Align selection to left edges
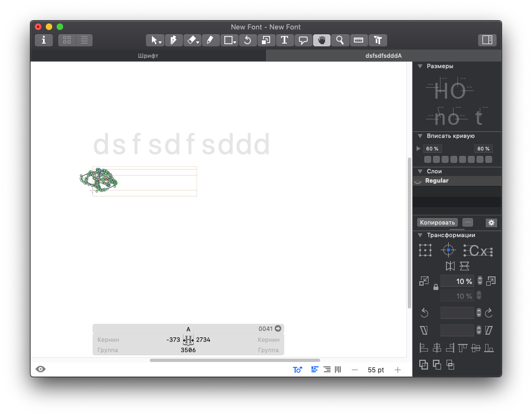This screenshot has height=417, width=532. pyautogui.click(x=424, y=348)
